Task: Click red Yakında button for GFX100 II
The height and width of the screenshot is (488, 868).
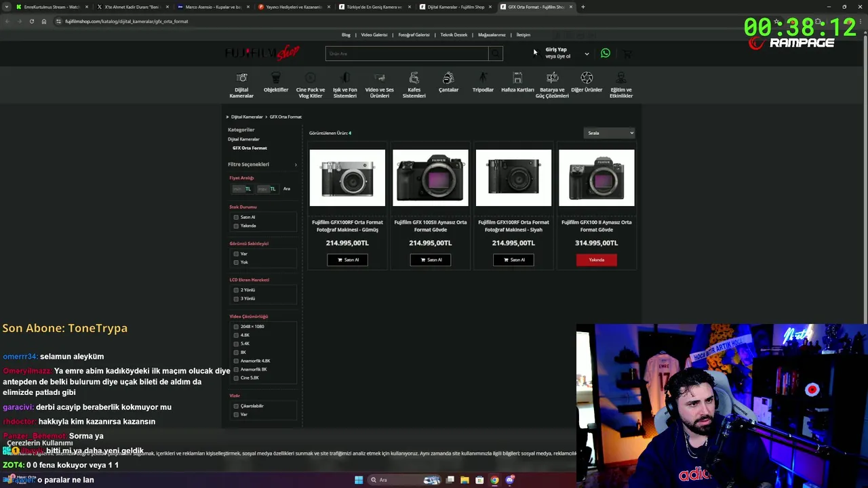Action: point(597,260)
